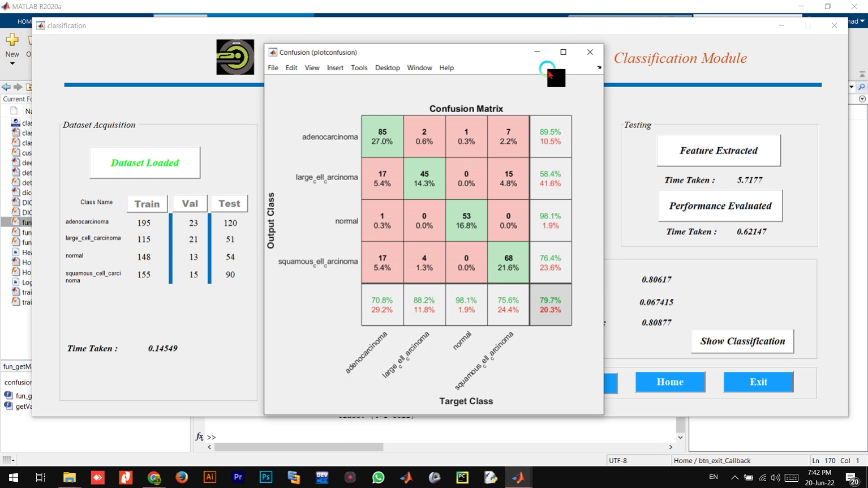868x488 pixels.
Task: Click matrix cell '53 16.8%'
Action: click(x=466, y=221)
